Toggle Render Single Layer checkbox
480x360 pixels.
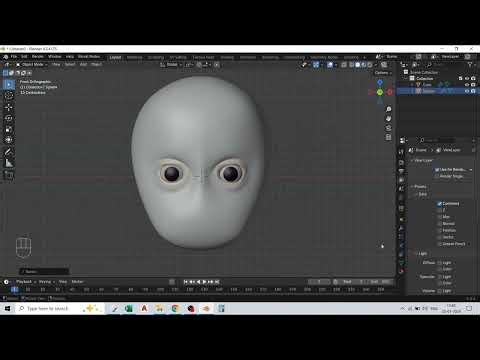(x=437, y=176)
